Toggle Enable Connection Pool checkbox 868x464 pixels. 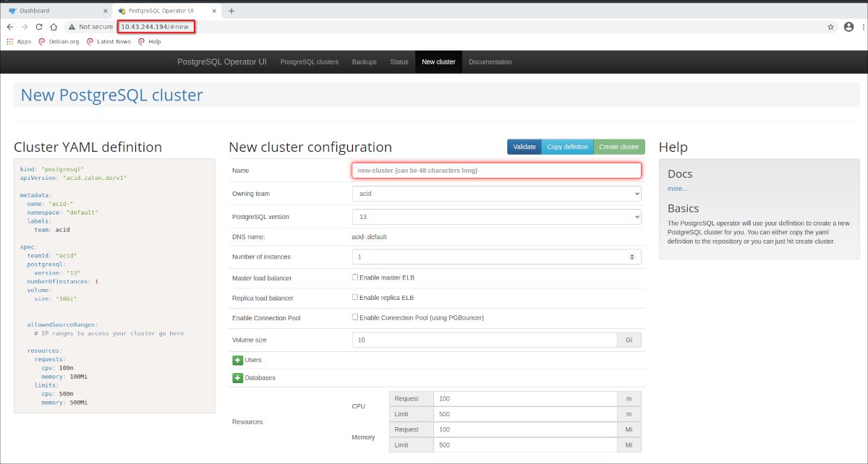(x=355, y=317)
